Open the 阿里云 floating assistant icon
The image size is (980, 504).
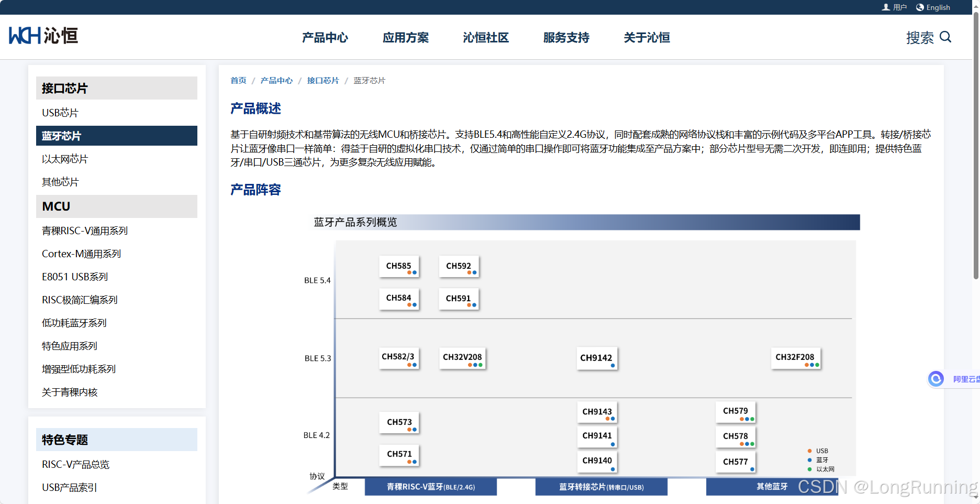tap(936, 378)
